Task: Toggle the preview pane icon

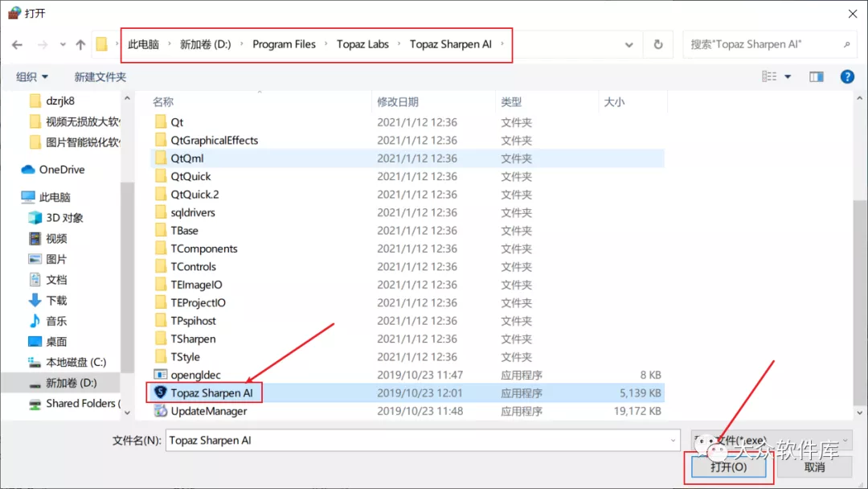Action: tap(816, 76)
